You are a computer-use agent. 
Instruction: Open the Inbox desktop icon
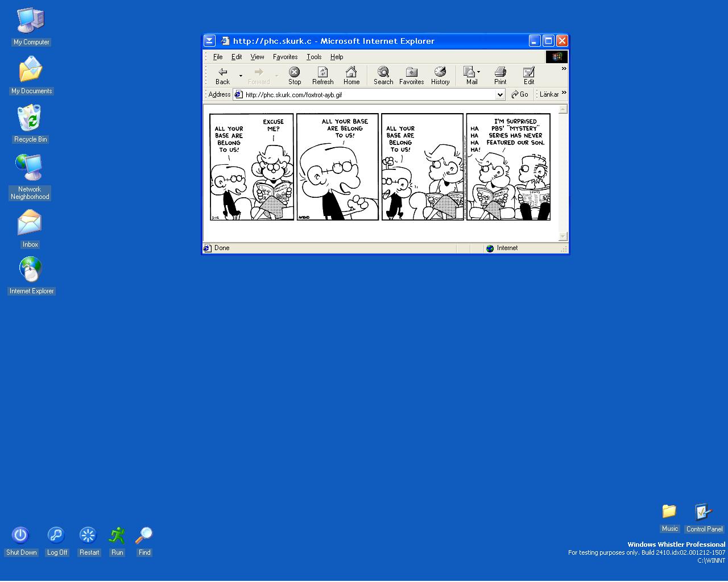(30, 229)
